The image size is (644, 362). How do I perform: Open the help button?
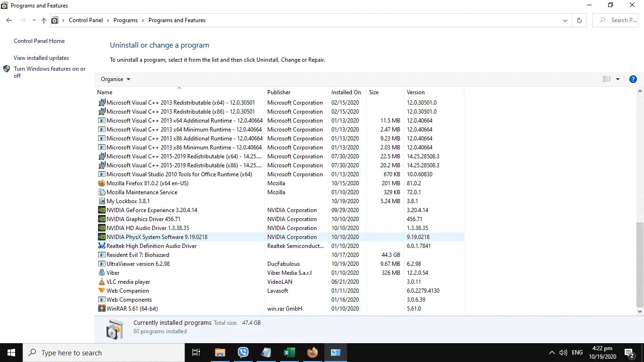tap(633, 79)
